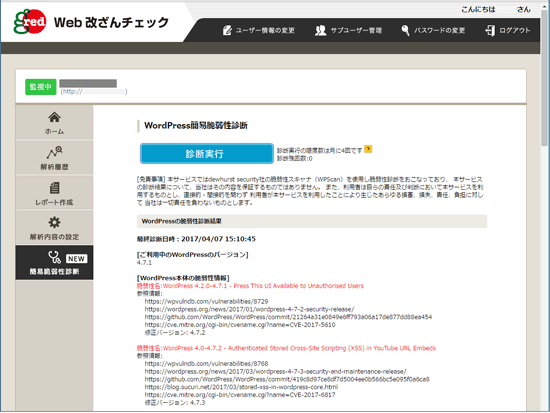550x413 pixels.
Task: Open 解析履歴 graph icon
Action: [54, 152]
